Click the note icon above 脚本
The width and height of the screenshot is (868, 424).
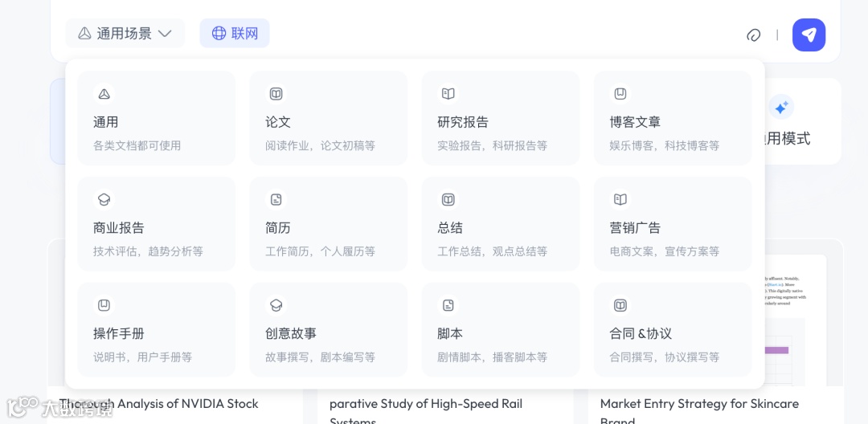(448, 305)
